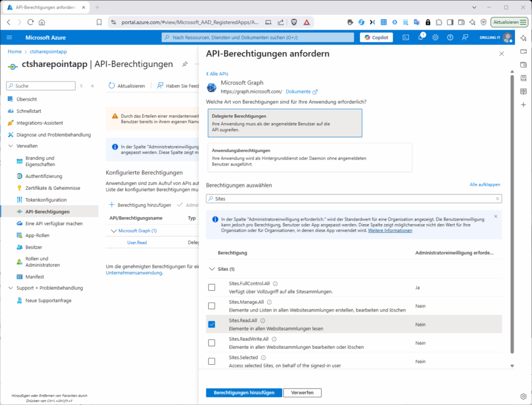Collapse the Verwalten section in sidebar
Image resolution: width=532 pixels, height=405 pixels.
pyautogui.click(x=11, y=146)
